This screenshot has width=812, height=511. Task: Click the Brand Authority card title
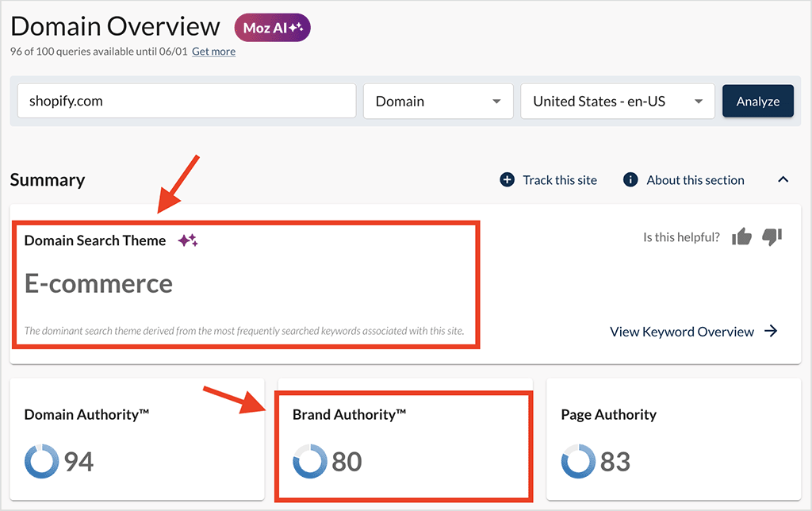coord(350,415)
